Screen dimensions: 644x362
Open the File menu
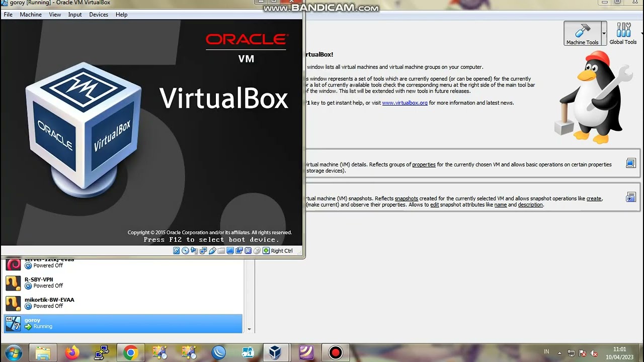8,15
